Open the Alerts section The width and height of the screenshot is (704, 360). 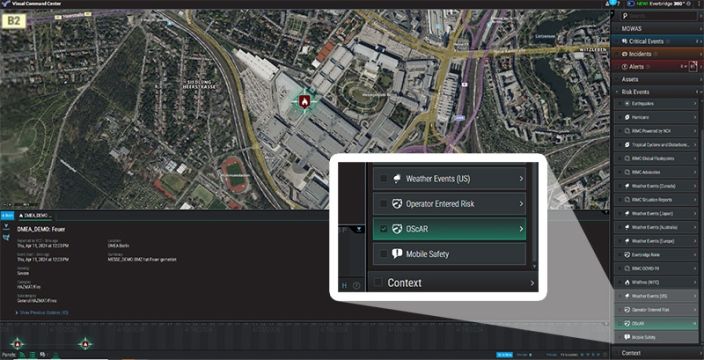[657, 66]
